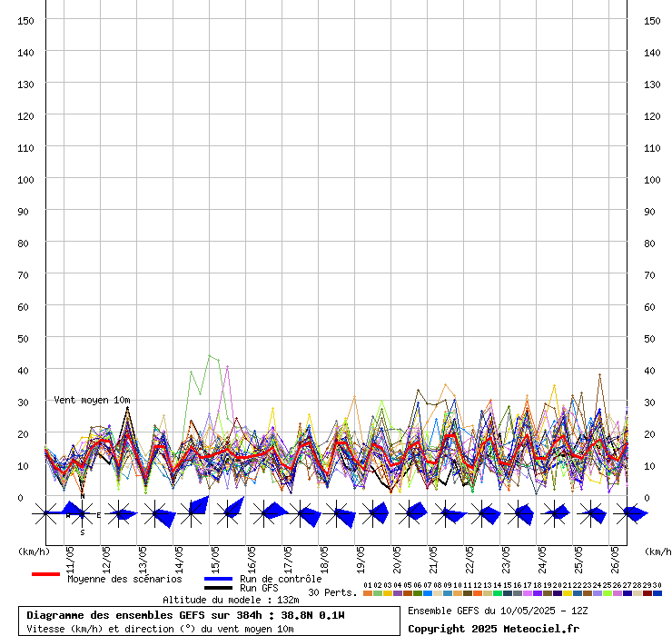The width and height of the screenshot is (672, 636).
Task: Click the 26/05 date label on the axis
Action: pyautogui.click(x=615, y=560)
